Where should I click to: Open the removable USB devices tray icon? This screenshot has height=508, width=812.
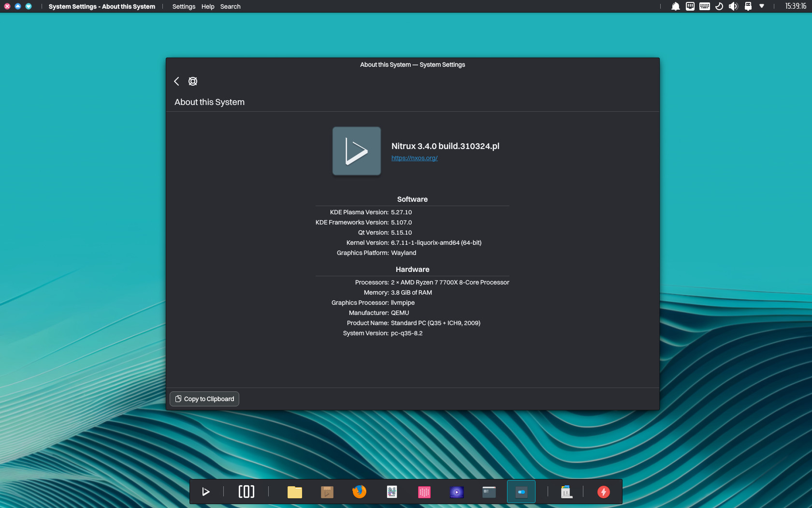click(748, 6)
